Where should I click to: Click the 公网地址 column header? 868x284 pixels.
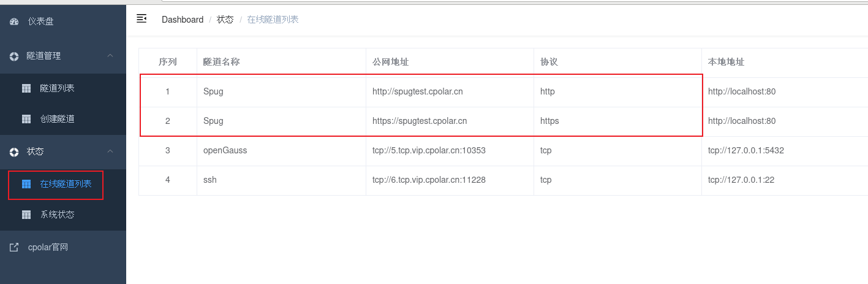pos(391,62)
